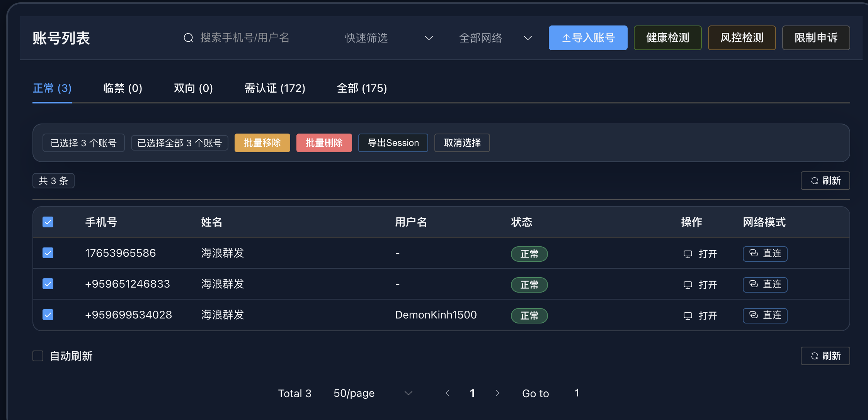This screenshot has height=420, width=868.
Task: Click the search magnifier icon
Action: 188,37
